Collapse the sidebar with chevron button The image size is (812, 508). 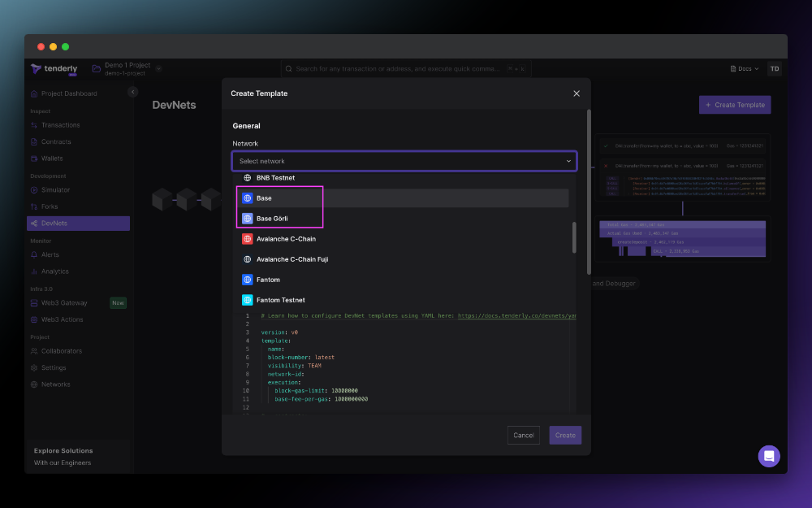132,92
